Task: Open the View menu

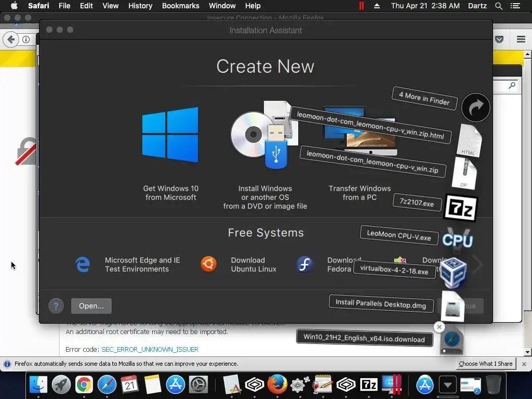Action: (x=110, y=6)
